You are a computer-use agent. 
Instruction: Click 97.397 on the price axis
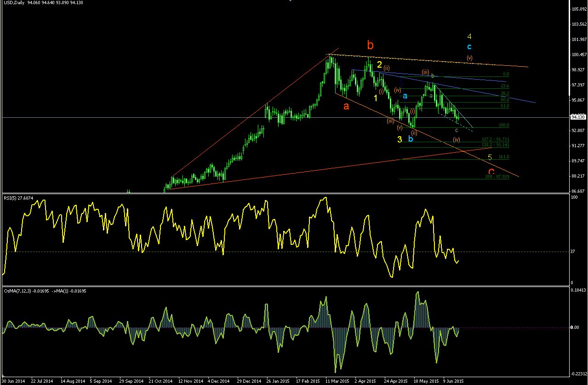pyautogui.click(x=577, y=85)
